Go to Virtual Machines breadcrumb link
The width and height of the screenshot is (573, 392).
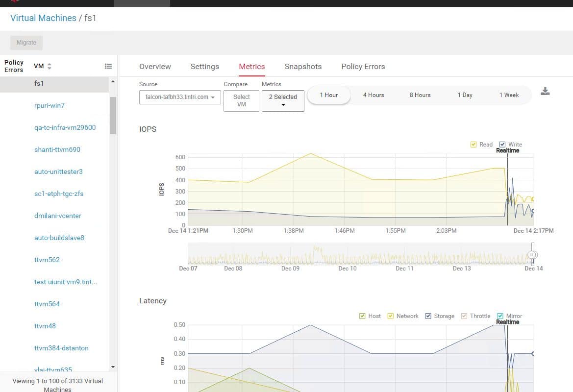point(43,18)
